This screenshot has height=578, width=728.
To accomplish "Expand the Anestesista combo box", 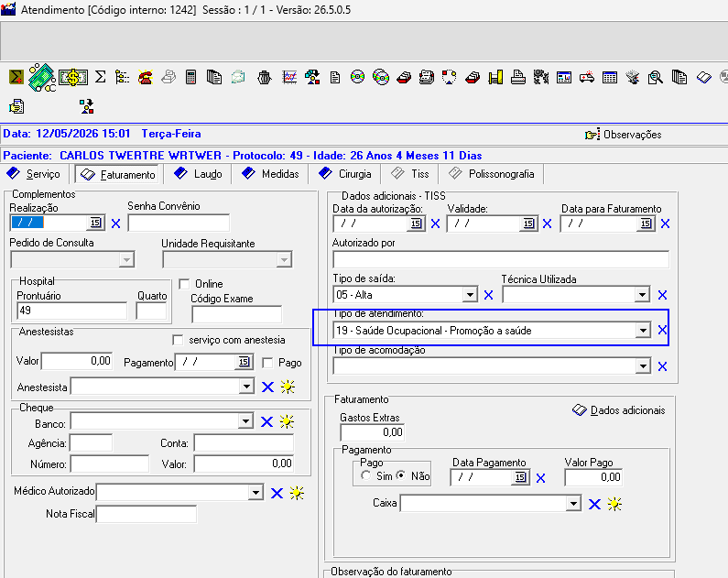I will 246,387.
